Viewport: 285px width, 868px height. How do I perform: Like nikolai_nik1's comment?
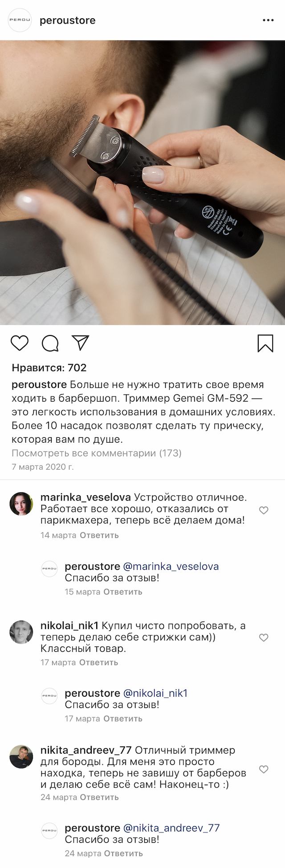264,638
